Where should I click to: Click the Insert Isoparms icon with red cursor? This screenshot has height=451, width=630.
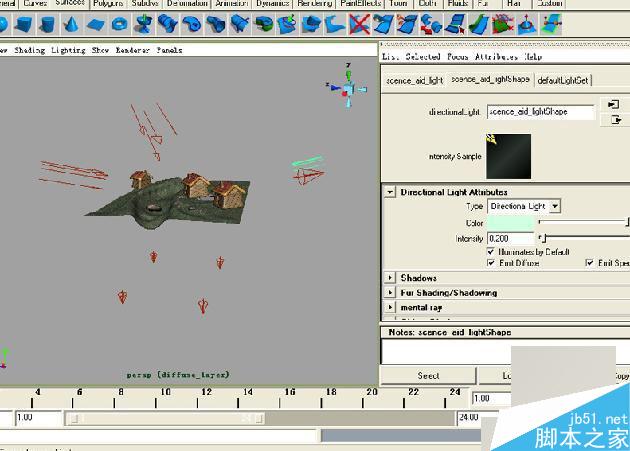pos(455,24)
